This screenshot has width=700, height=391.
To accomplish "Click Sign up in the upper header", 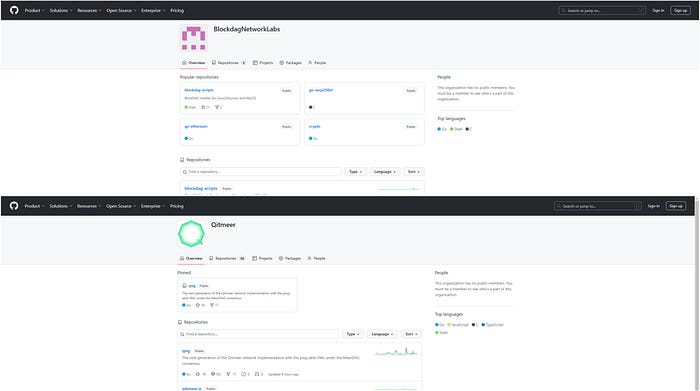I will point(680,10).
